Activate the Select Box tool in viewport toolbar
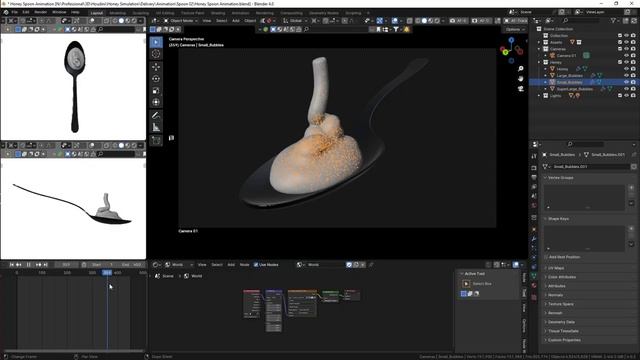 pyautogui.click(x=156, y=42)
